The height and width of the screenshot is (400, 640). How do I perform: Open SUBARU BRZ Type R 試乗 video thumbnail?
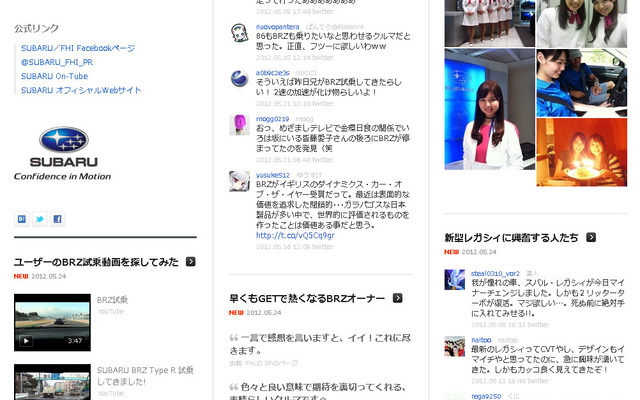click(x=52, y=382)
